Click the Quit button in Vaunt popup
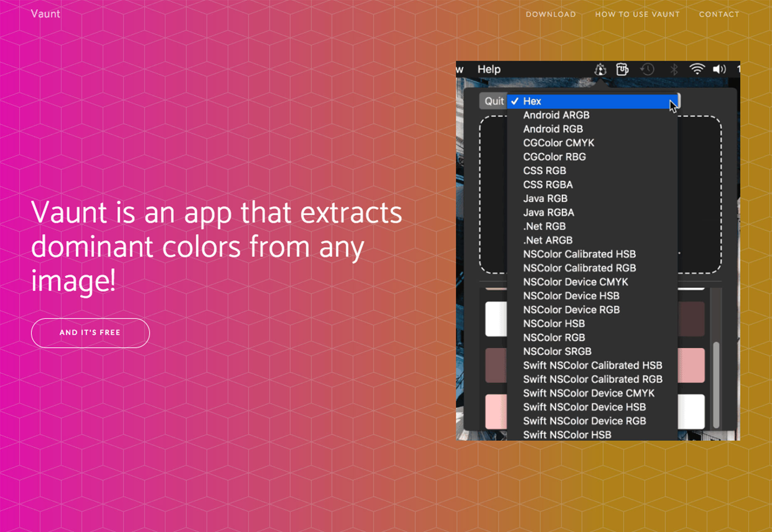Screen dimensions: 772x532 click(x=494, y=101)
